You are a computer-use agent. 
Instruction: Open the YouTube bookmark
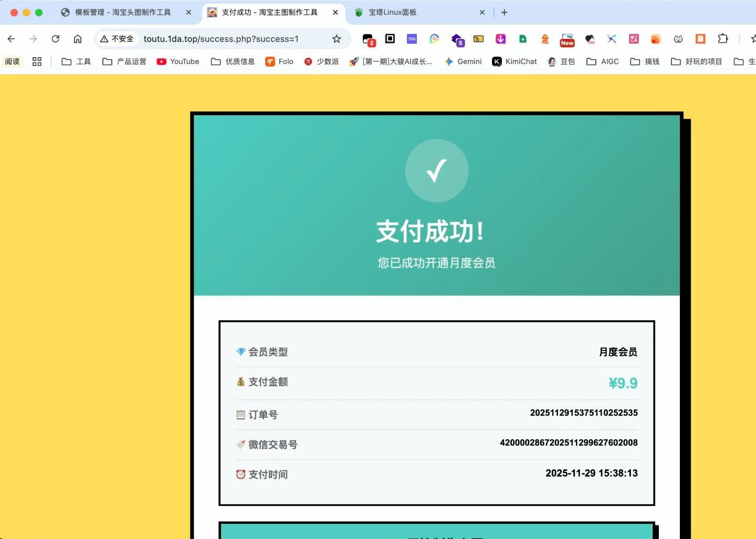coord(178,61)
